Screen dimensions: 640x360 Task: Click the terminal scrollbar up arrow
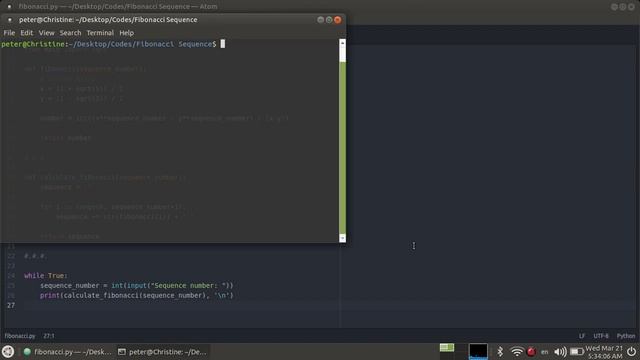[x=342, y=42]
